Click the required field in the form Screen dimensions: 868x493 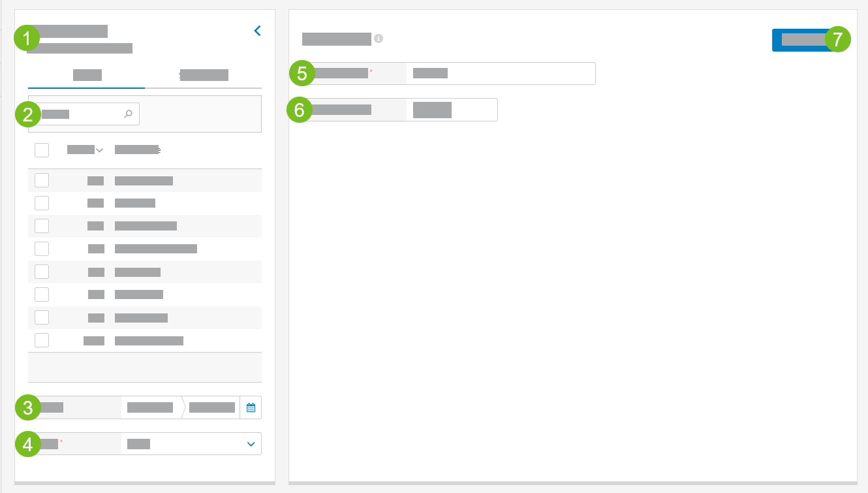[x=501, y=72]
